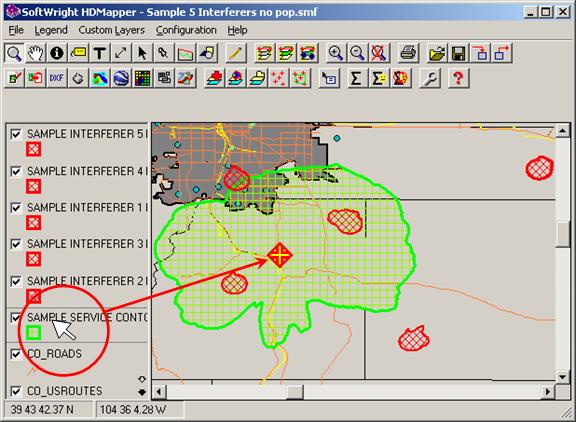The width and height of the screenshot is (576, 422).
Task: Activate the black info identify tool
Action: [57, 53]
